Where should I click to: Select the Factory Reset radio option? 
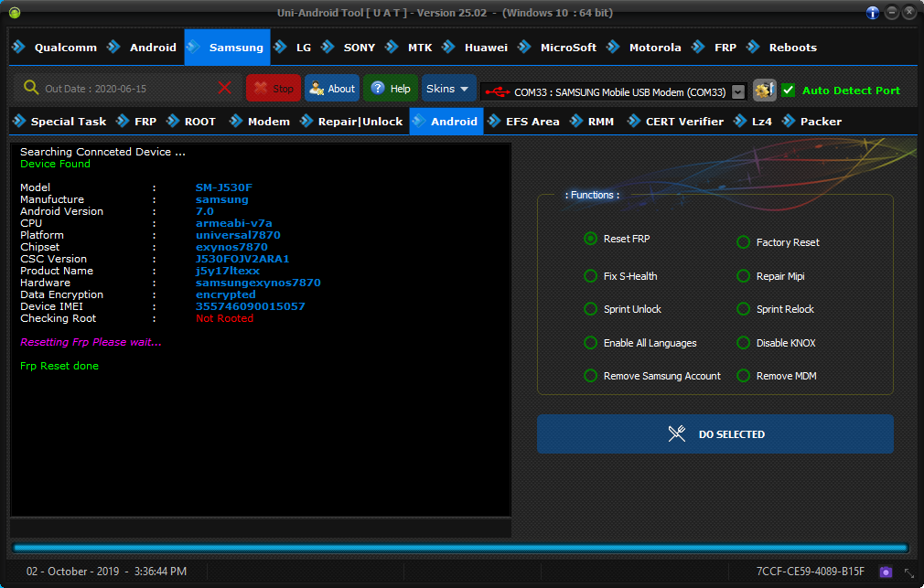point(744,242)
